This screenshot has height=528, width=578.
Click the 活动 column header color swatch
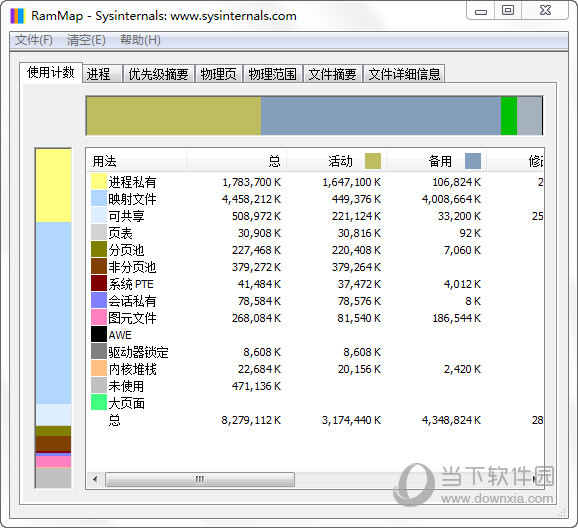(x=373, y=161)
